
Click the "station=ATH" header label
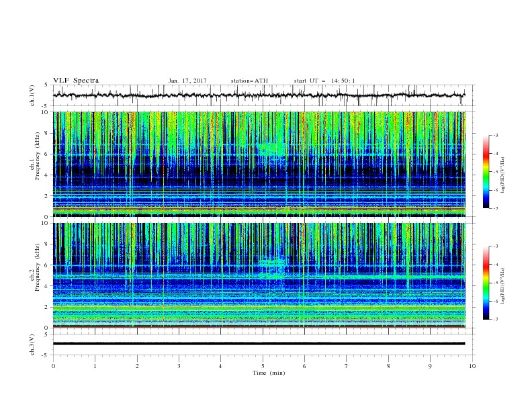249,81
